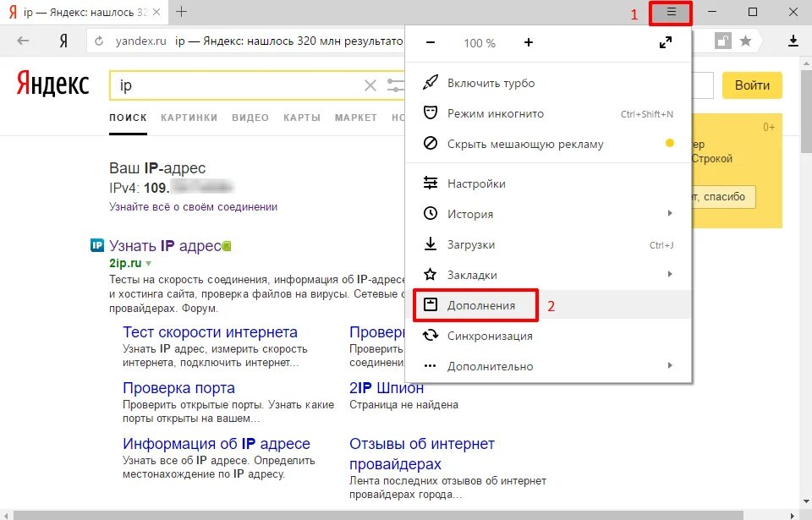Click the green badge after Узнать IP адрес
The image size is (812, 520).
227,247
